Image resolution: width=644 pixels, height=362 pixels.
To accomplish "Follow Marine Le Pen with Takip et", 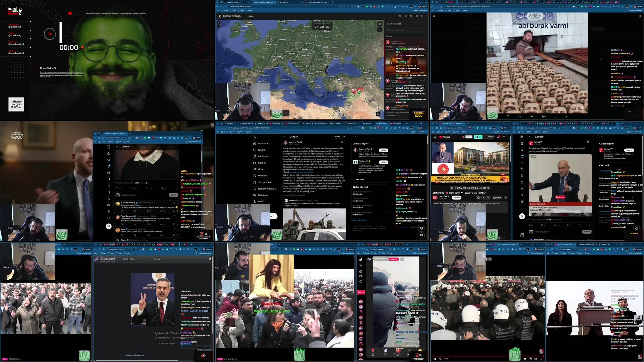I will point(383,150).
